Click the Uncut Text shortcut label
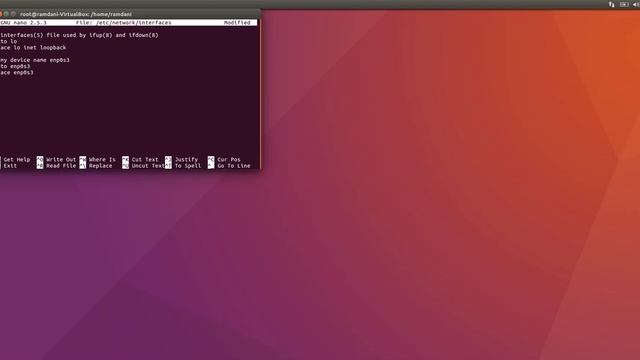Viewport: 640px width, 360px height. [x=148, y=166]
